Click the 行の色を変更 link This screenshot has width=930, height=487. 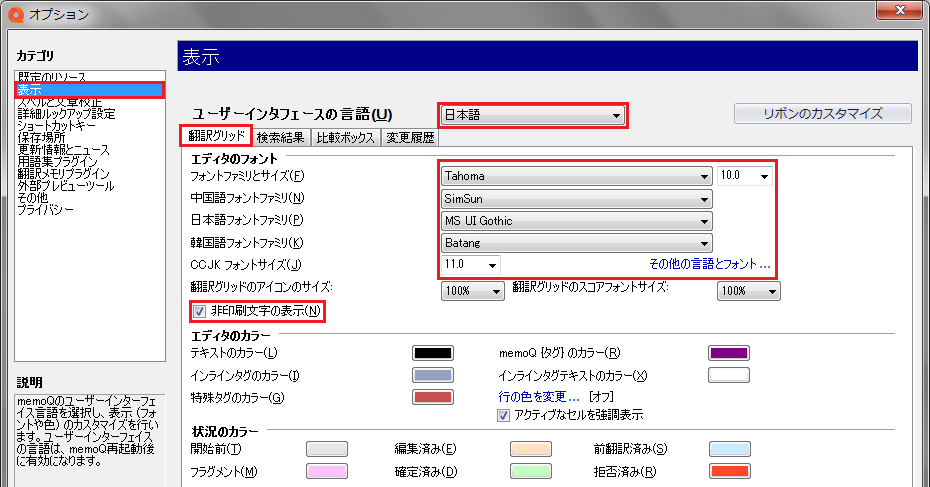pos(539,398)
